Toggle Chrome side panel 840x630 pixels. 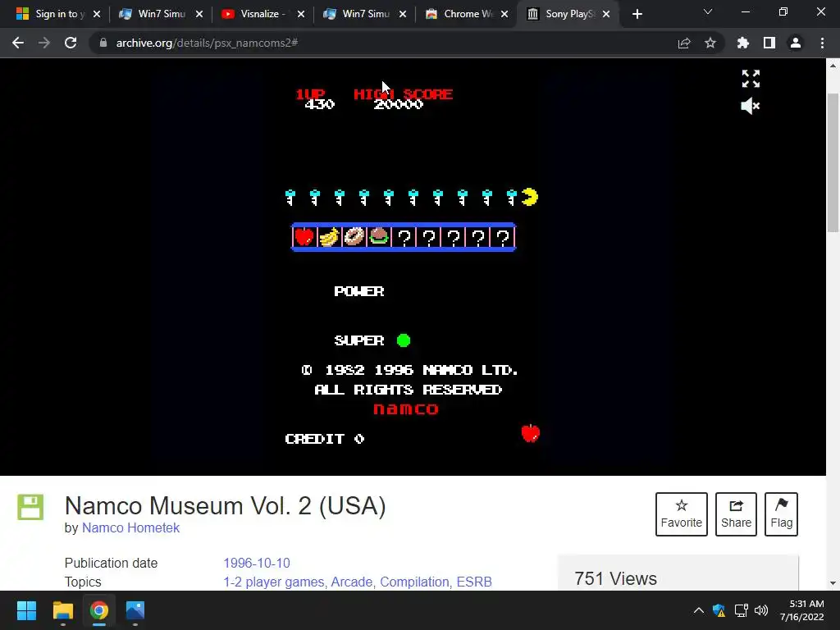pos(769,43)
